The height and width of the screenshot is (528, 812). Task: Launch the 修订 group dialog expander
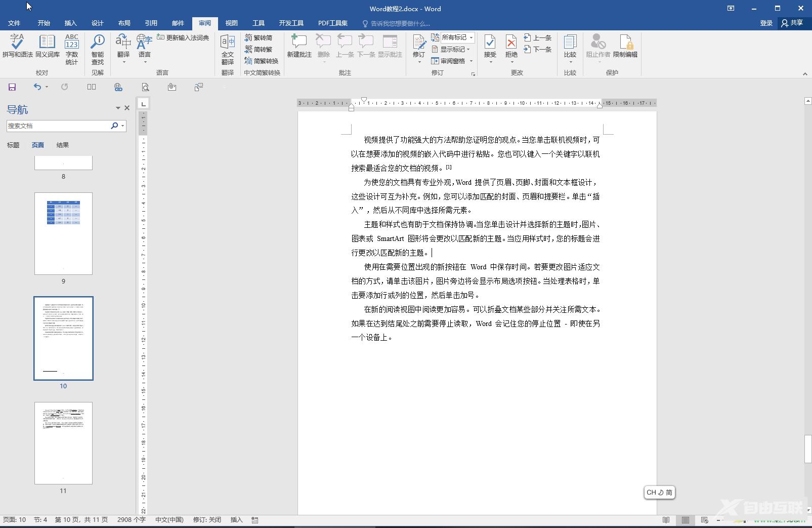click(473, 74)
